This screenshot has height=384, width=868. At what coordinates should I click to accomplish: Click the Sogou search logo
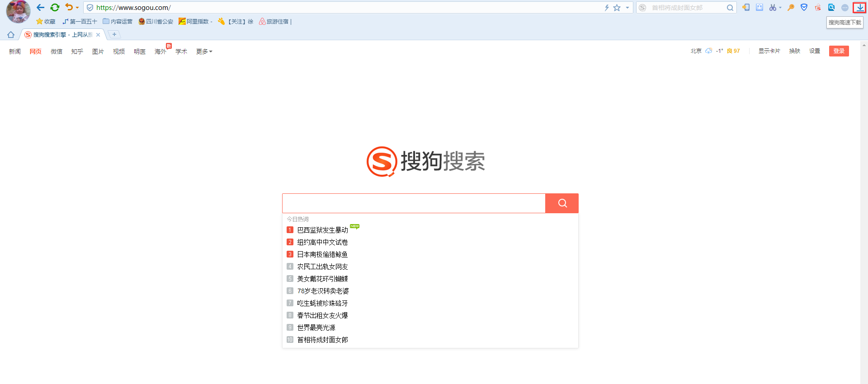point(426,161)
